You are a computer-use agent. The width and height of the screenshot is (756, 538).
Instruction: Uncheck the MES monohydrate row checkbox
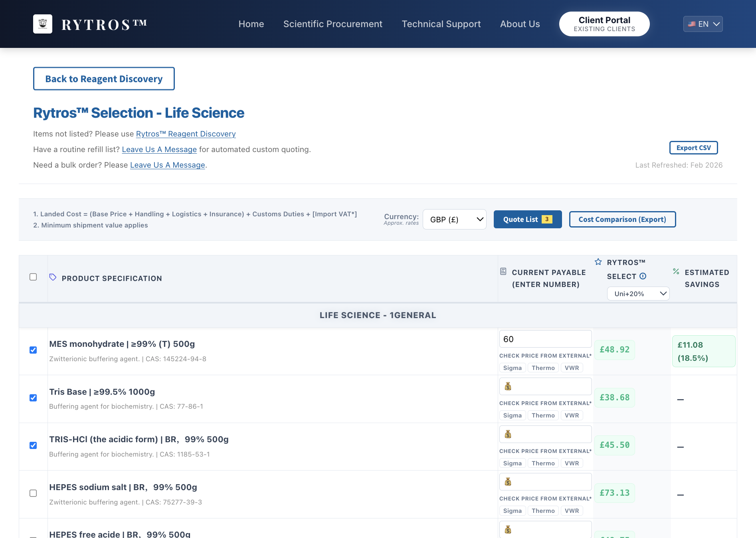pos(33,350)
